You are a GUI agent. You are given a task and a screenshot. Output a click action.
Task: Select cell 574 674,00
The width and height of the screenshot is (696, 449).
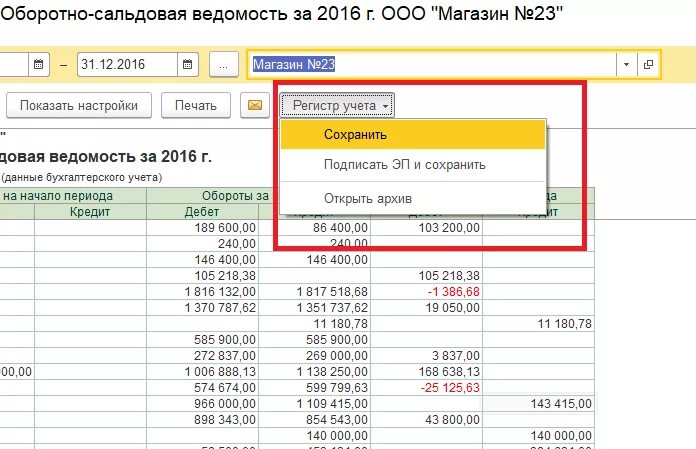point(202,387)
